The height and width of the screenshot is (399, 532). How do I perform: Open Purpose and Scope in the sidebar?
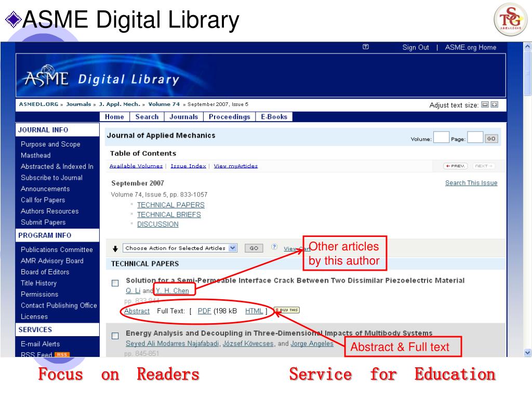click(50, 144)
